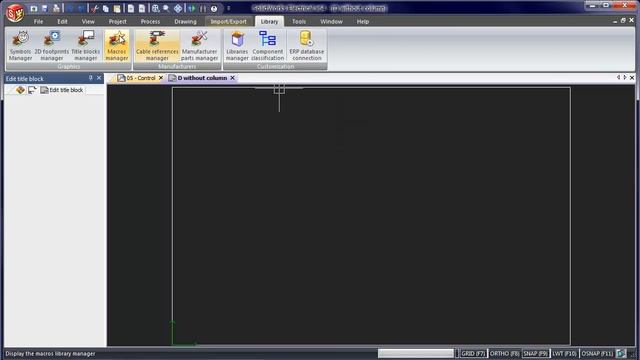
Task: Click the round help icon in quick access toolbar
Action: pyautogui.click(x=214, y=8)
